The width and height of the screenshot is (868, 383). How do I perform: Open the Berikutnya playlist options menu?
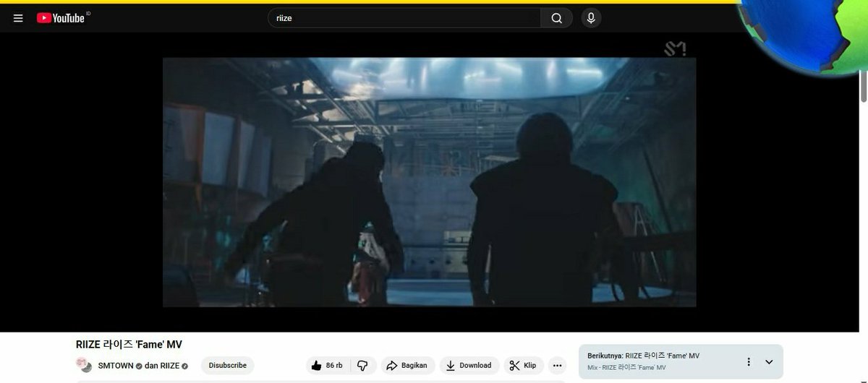749,362
